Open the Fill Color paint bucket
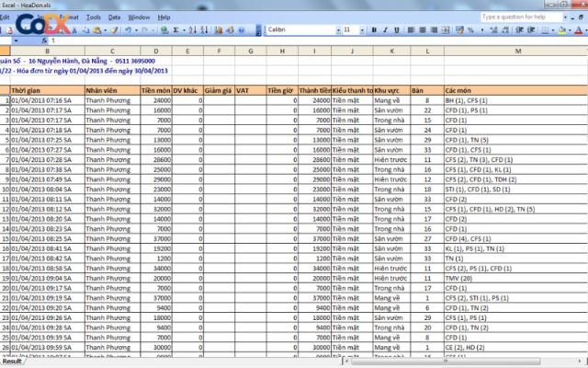 pyautogui.click(x=561, y=30)
